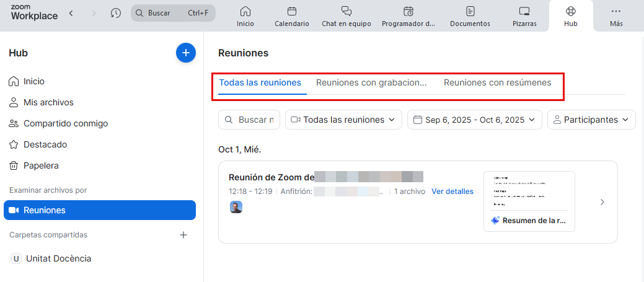Open the Pizarras whiteboard section
The image size is (644, 282).
click(x=524, y=17)
